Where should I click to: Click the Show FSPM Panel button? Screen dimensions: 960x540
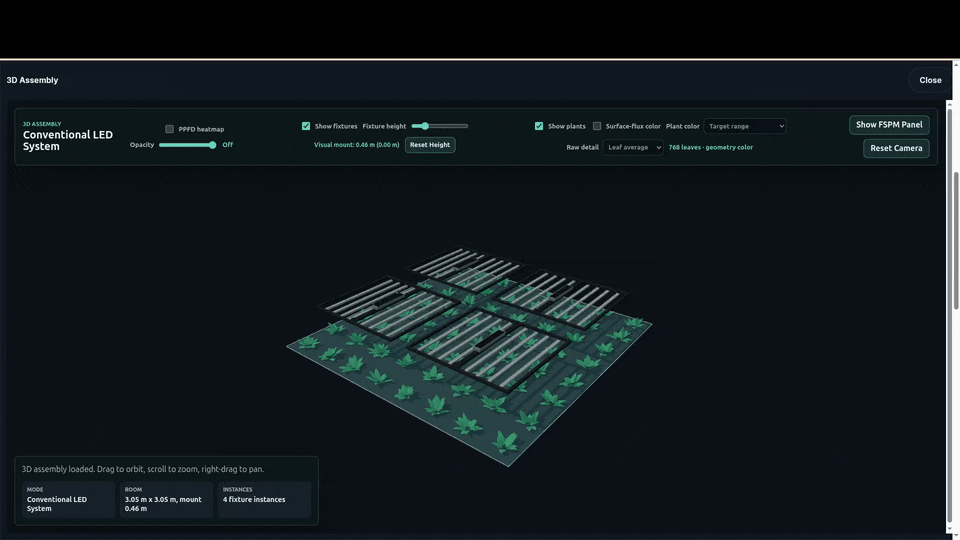click(x=889, y=125)
